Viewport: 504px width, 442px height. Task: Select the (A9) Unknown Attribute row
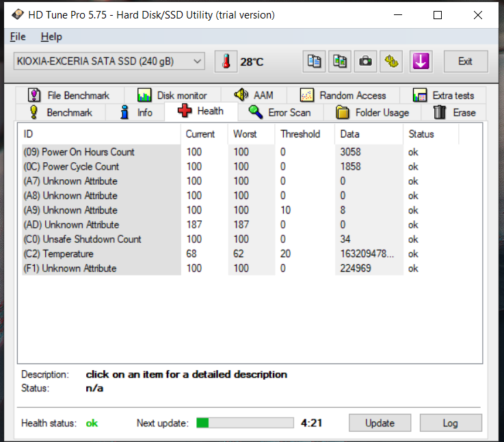(240, 210)
